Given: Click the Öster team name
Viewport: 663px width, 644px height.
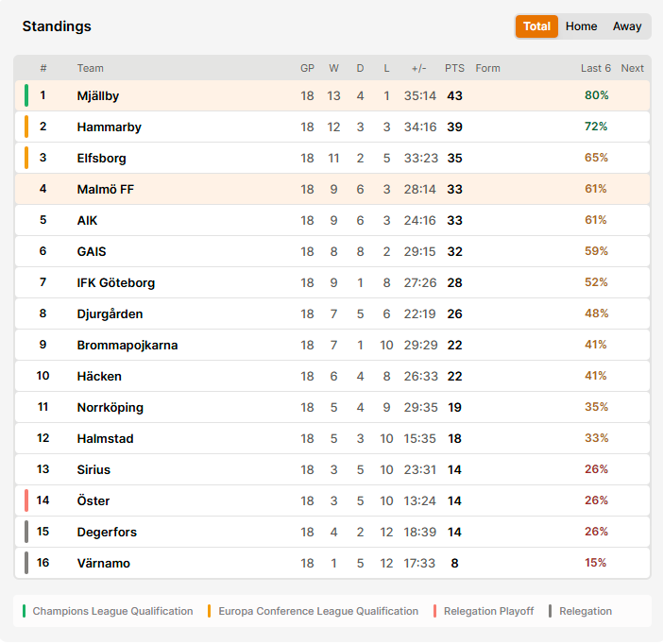Looking at the screenshot, I should 93,501.
